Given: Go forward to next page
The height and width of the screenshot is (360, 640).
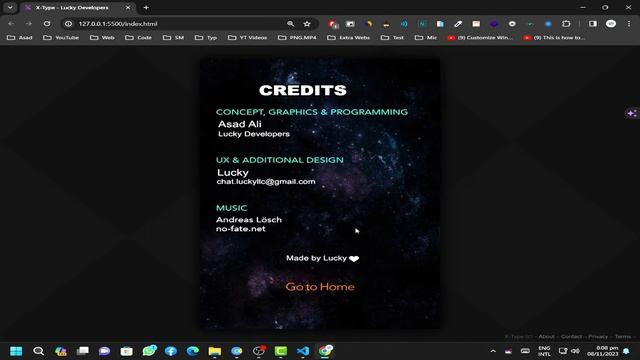Looking at the screenshot, I should tap(29, 24).
